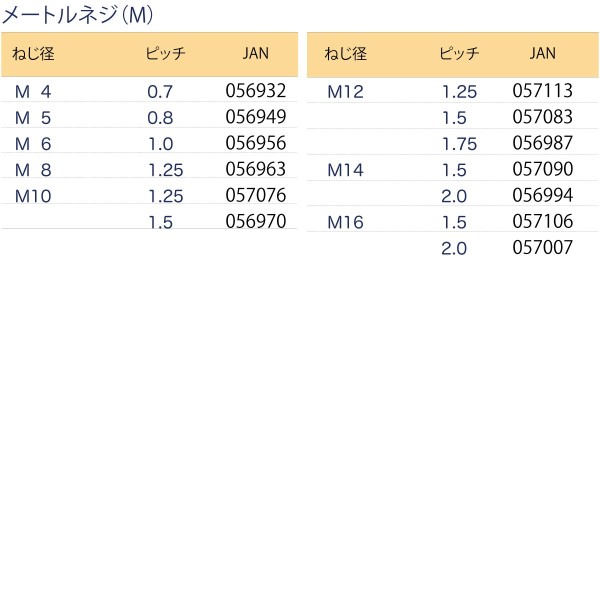
Task: Select JAN code 056970
Action: point(256,221)
